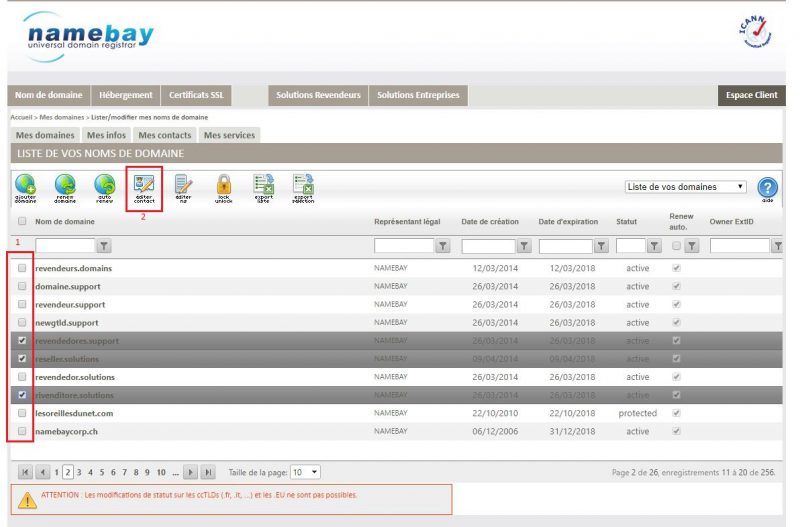This screenshot has height=527, width=800.
Task: Go to the first page of results
Action: point(25,472)
